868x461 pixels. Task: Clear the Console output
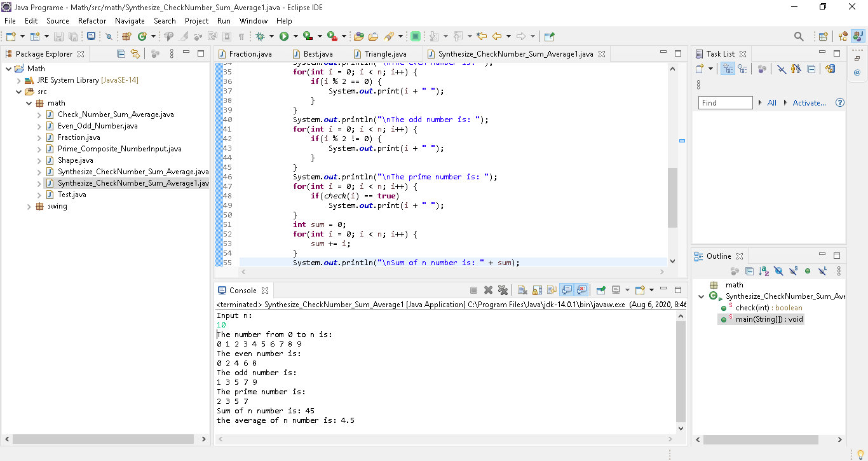click(521, 290)
